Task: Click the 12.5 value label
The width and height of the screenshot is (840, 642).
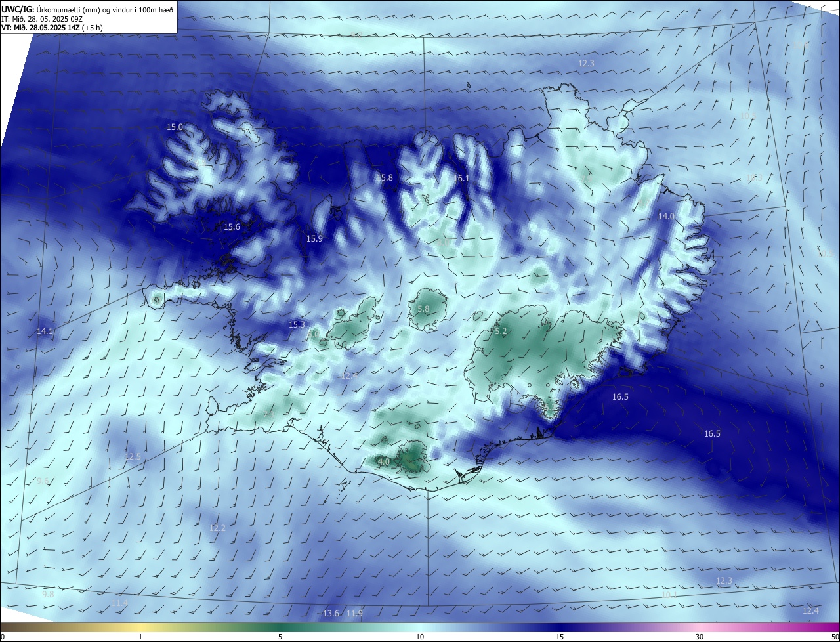Action: tap(133, 456)
